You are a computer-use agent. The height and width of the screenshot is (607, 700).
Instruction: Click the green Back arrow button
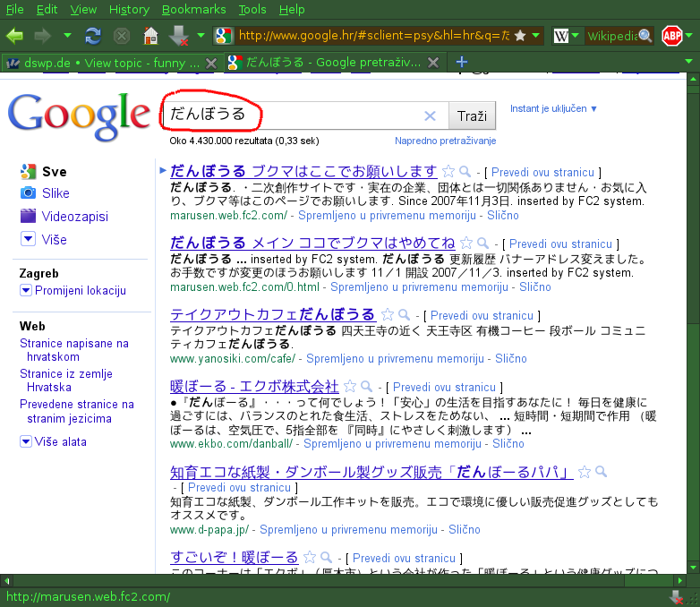tap(14, 36)
